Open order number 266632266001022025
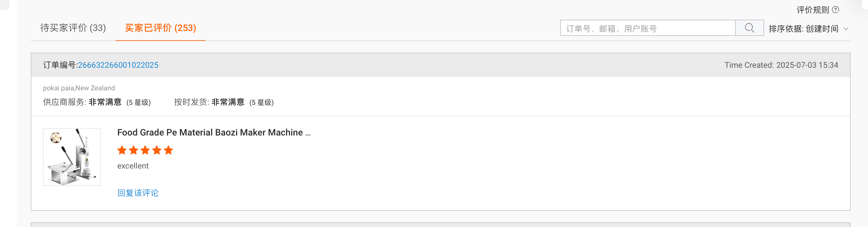The height and width of the screenshot is (227, 868). click(118, 65)
